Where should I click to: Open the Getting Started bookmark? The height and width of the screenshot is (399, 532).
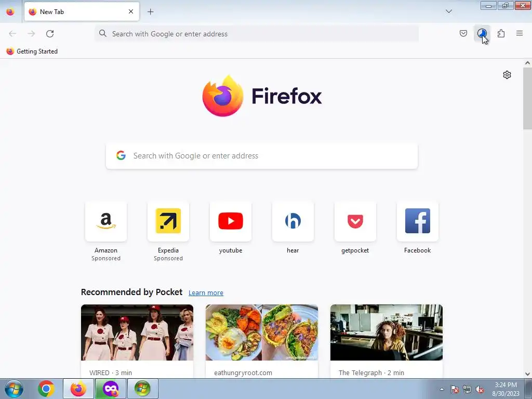coord(32,51)
